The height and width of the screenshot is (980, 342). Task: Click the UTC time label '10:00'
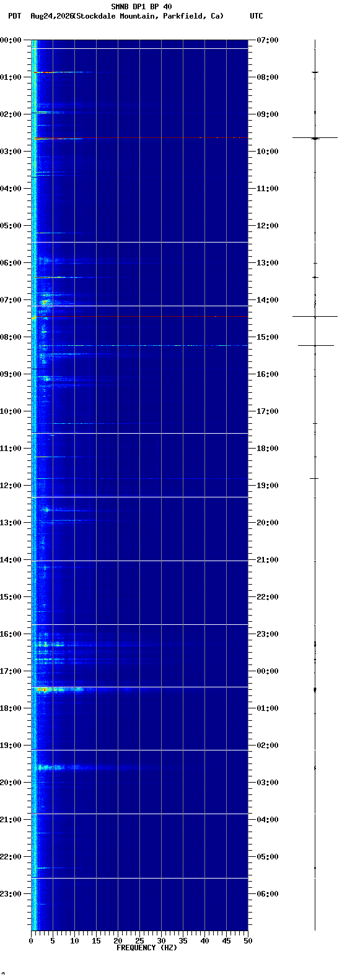(x=268, y=152)
